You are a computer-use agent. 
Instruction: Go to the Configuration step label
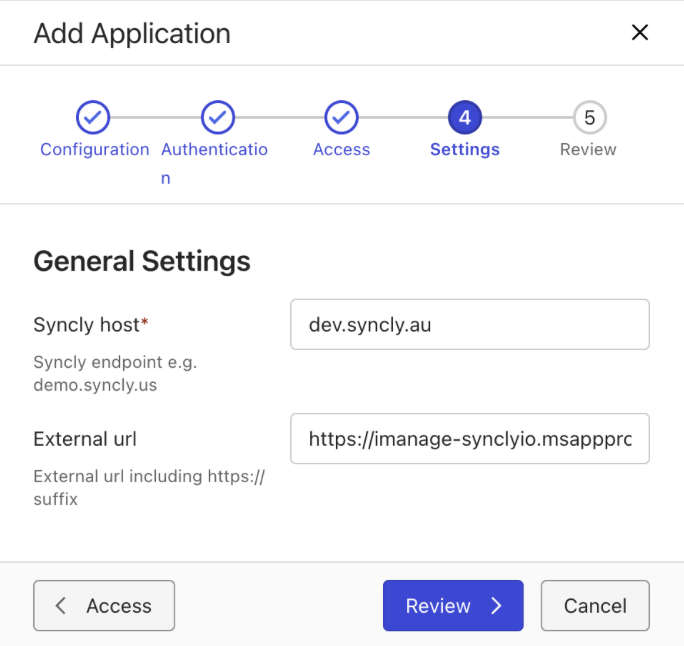click(95, 150)
